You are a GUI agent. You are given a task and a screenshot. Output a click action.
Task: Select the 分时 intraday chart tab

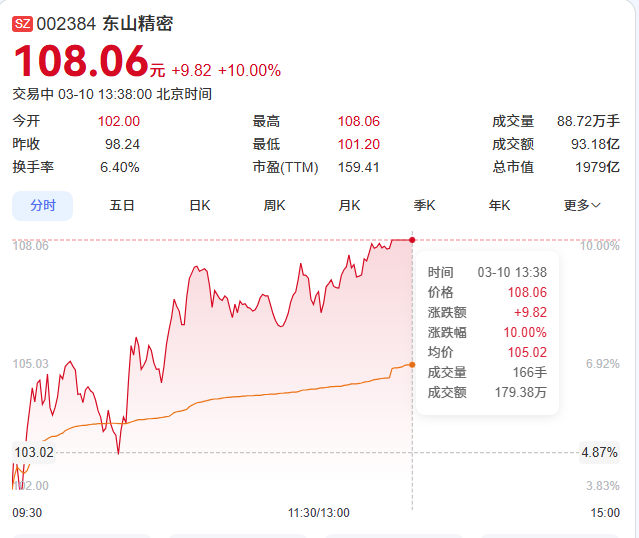point(43,205)
